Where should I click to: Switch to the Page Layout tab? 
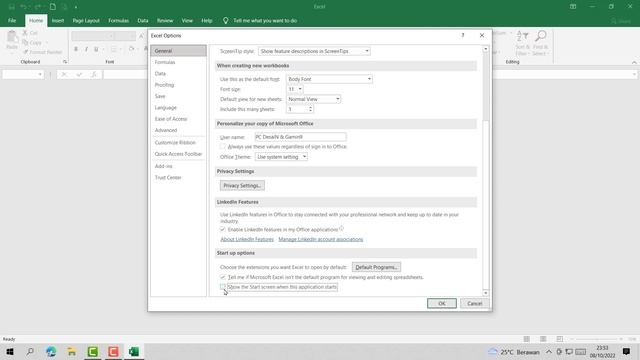tap(86, 20)
